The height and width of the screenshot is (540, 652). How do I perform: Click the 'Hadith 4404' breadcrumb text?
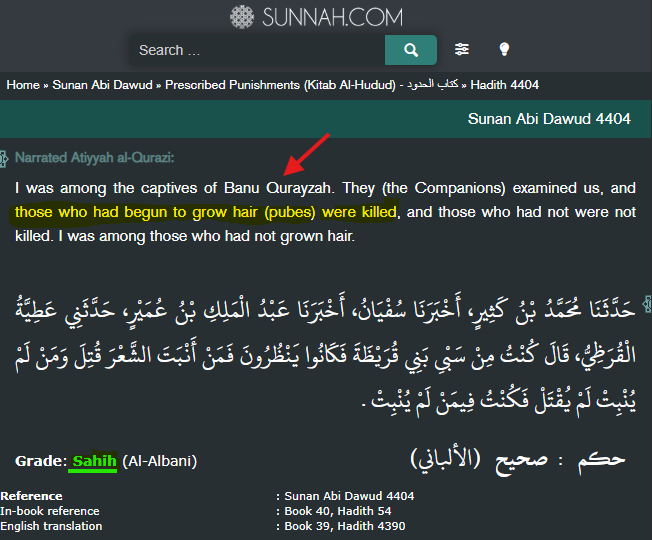(x=504, y=85)
